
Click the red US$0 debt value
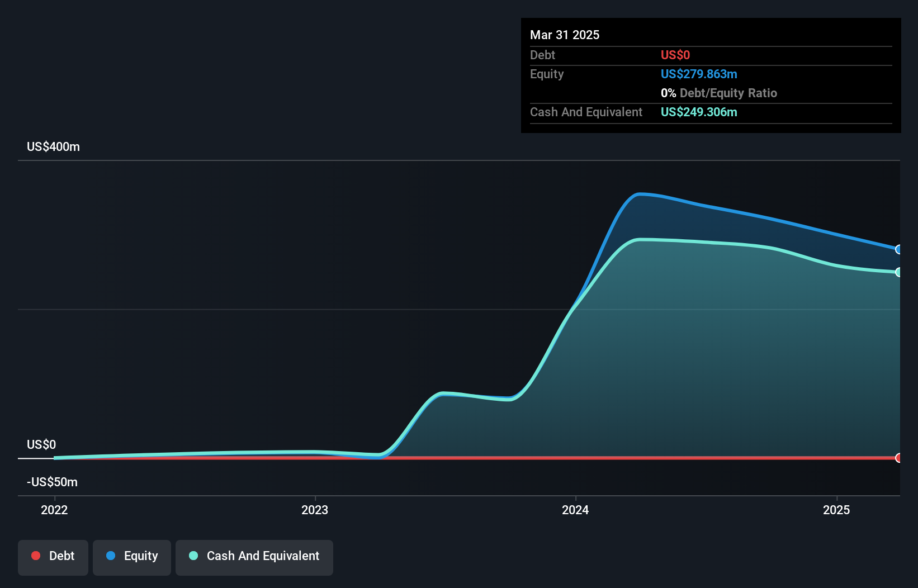675,55
